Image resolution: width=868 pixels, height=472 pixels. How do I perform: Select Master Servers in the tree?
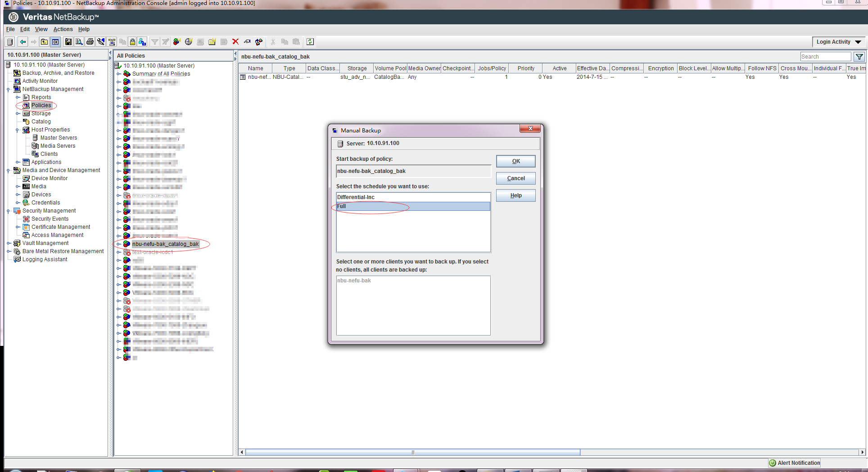click(x=59, y=138)
